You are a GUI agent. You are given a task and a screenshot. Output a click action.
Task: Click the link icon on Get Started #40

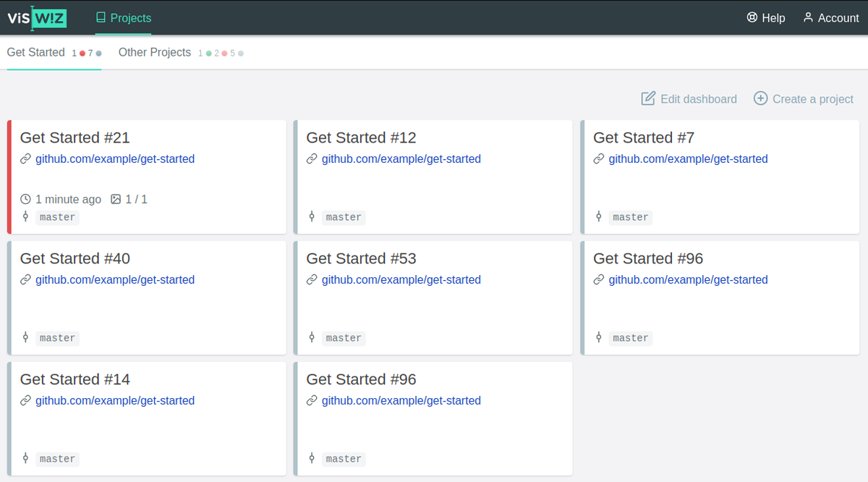(25, 280)
